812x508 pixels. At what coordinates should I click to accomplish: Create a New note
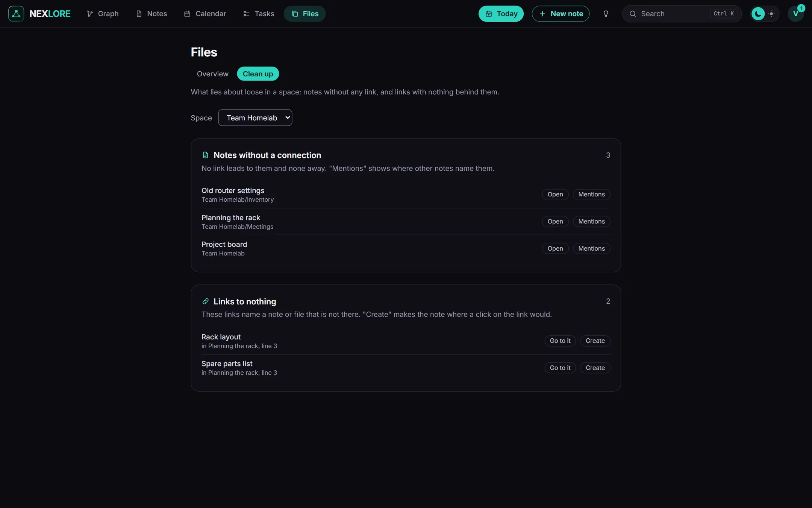point(561,14)
